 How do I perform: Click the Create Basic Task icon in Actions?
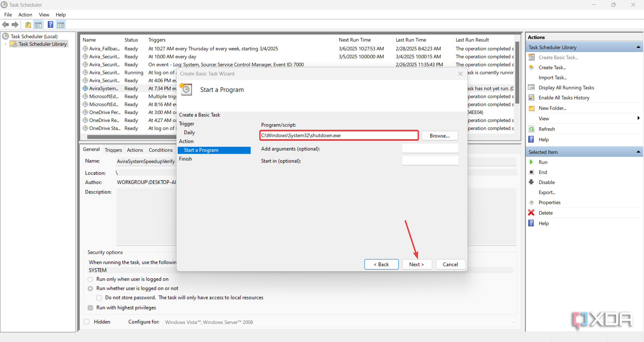(532, 57)
